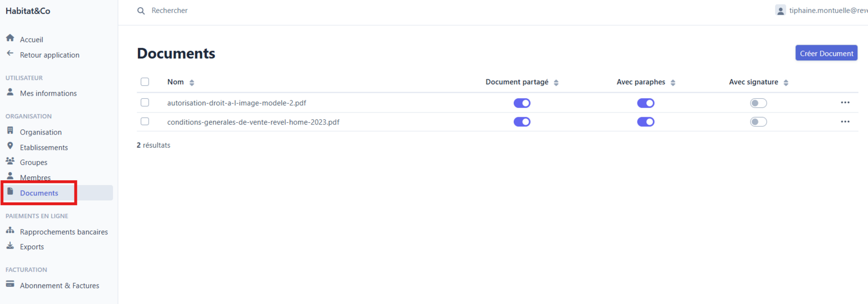Tick the select-all checkbox in table header
Screen dimensions: 868x304
[x=145, y=82]
